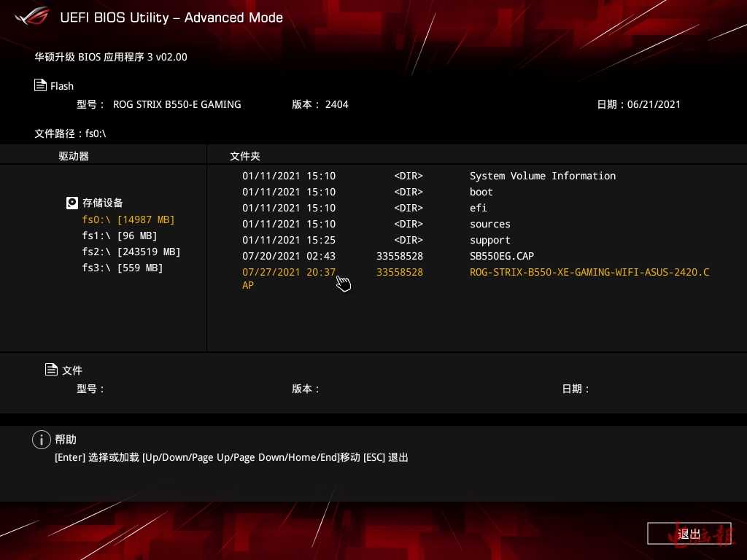Click the Flash document icon

41,85
